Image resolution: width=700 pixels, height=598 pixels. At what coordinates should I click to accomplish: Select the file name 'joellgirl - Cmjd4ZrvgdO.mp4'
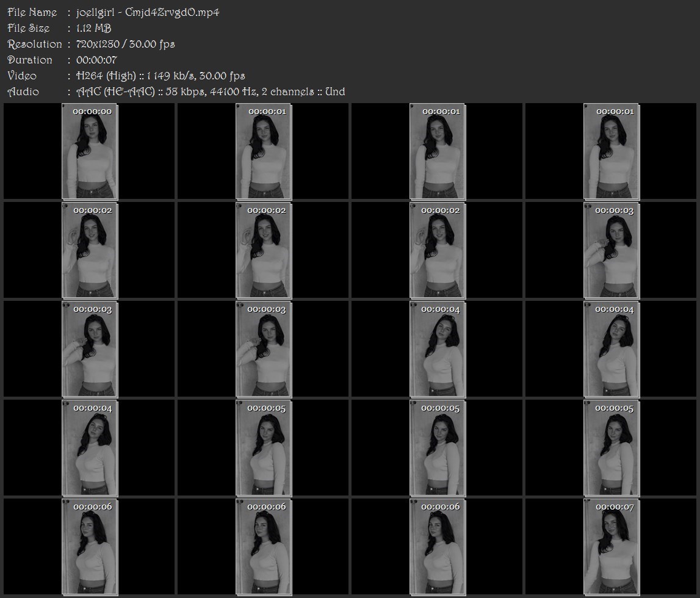click(148, 12)
